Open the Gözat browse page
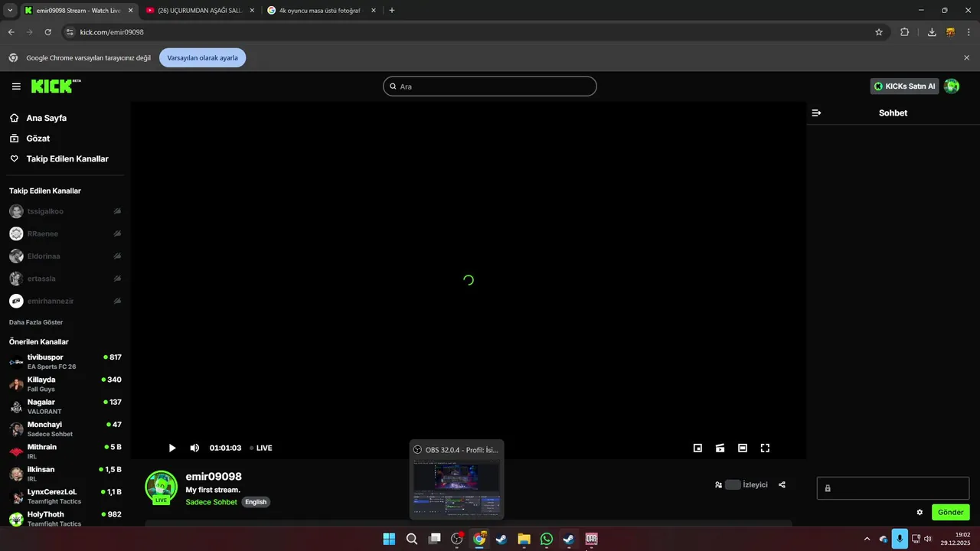 (x=38, y=139)
